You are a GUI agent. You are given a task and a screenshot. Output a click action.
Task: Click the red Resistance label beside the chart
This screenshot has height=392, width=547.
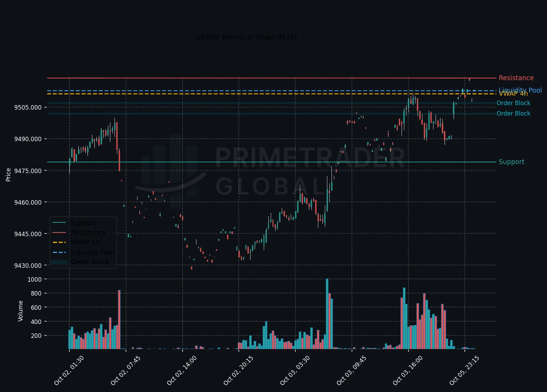(x=516, y=78)
